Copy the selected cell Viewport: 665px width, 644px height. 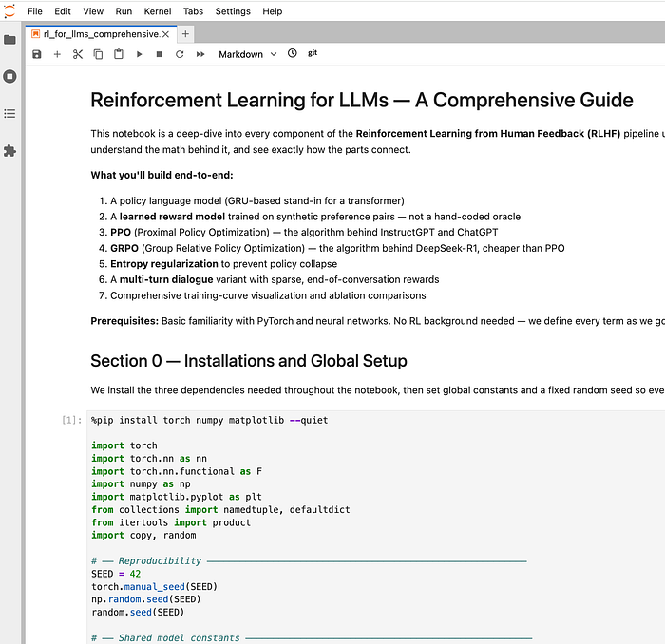point(98,54)
